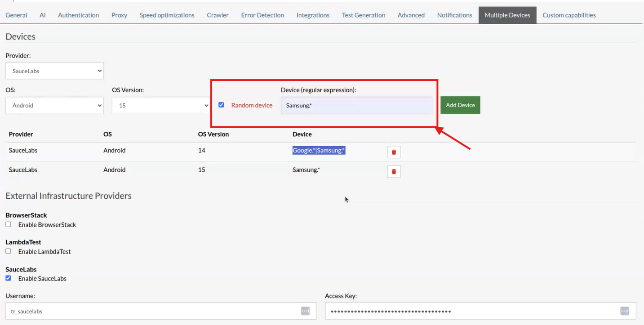Open the Test Generation tab
Viewport: 644px width, 325px height.
coord(364,15)
